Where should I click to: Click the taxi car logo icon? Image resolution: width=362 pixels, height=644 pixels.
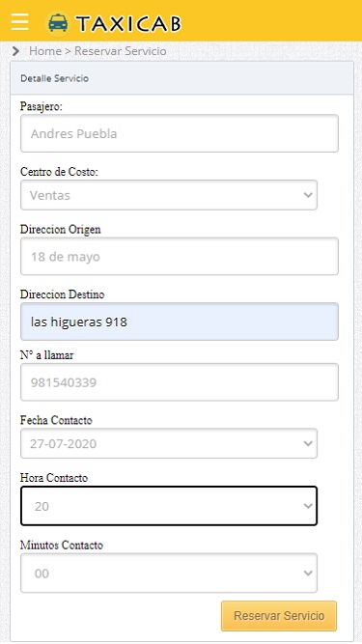point(58,22)
